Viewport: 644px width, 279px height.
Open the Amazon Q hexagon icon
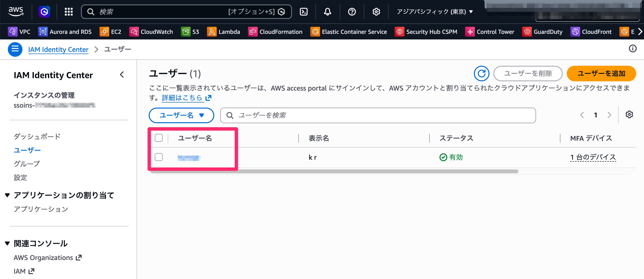(44, 12)
